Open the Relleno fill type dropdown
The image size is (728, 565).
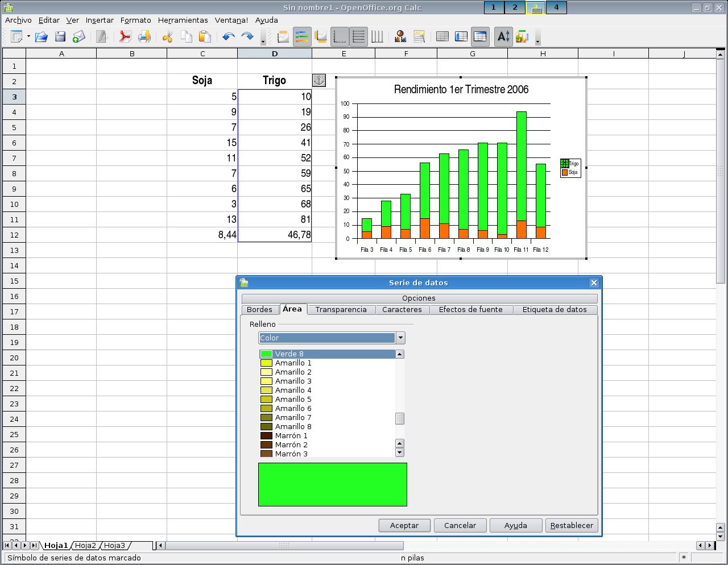[x=400, y=338]
